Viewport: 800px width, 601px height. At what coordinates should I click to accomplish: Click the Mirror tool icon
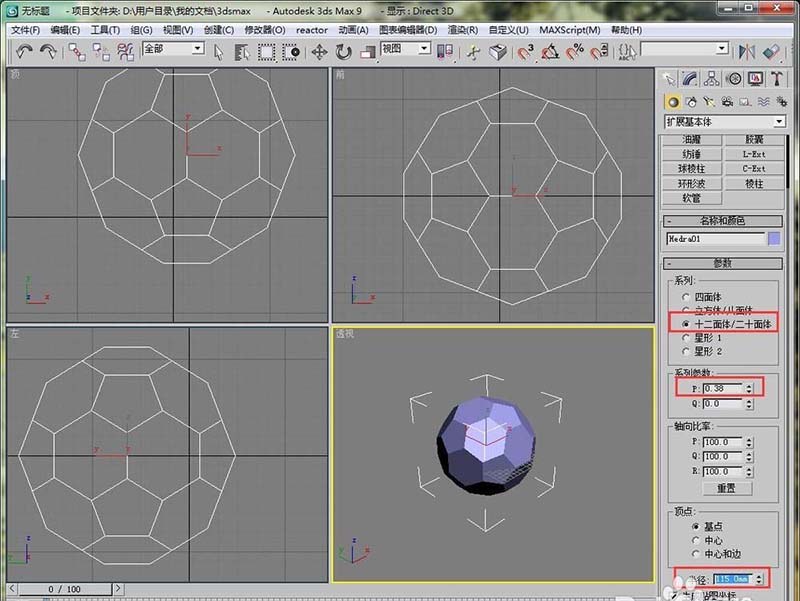click(747, 52)
